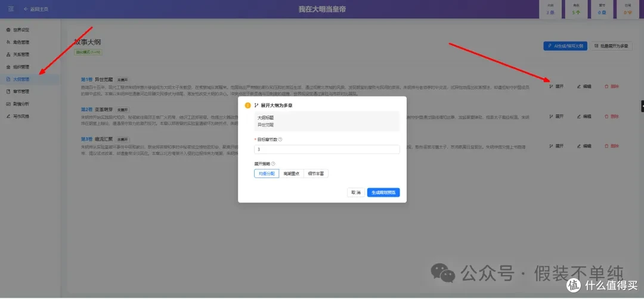Select 大纲管理 in the sidebar

click(30, 79)
